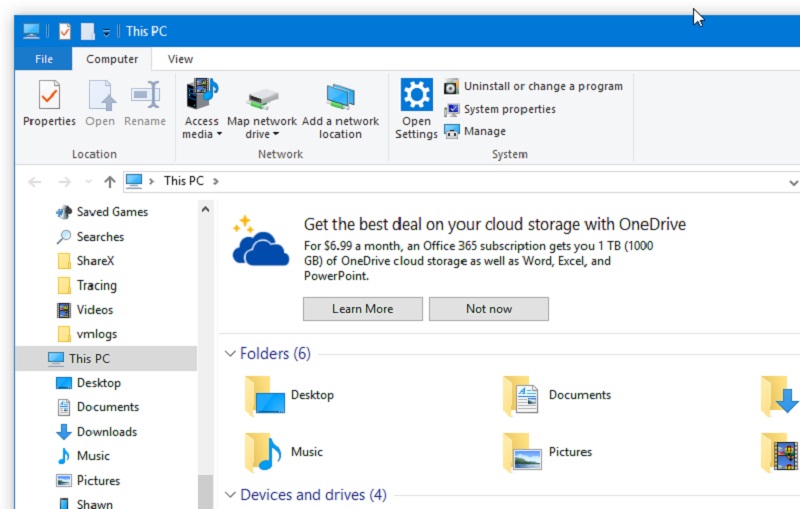Collapse the Devices and drives (4) group
800x509 pixels.
230,495
